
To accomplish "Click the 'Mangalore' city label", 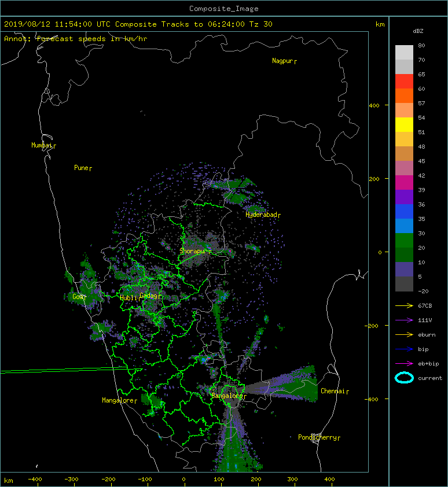I will click(118, 400).
